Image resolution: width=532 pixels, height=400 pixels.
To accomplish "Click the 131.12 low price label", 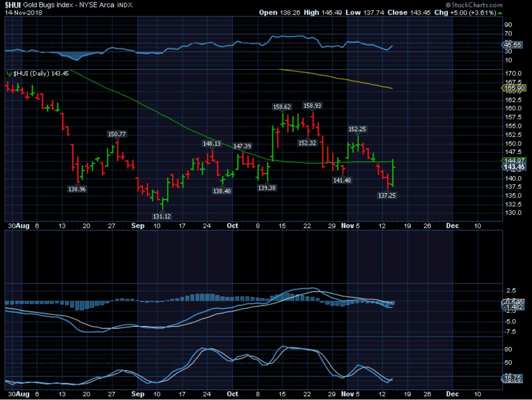I will coord(162,216).
